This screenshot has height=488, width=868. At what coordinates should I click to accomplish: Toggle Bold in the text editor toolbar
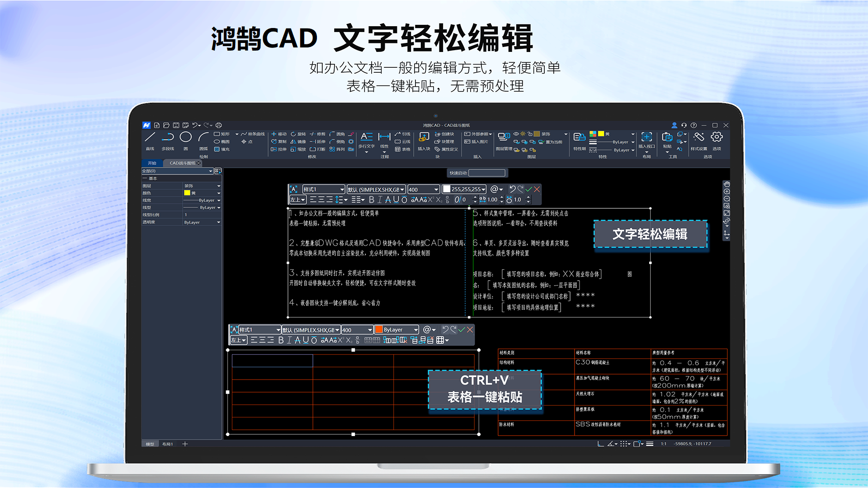372,200
